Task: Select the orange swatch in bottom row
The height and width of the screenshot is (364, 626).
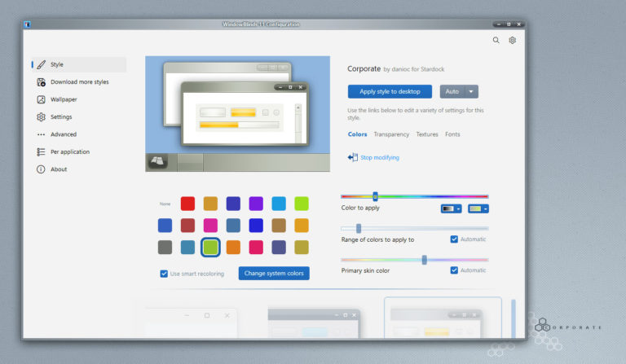Action: [x=233, y=248]
